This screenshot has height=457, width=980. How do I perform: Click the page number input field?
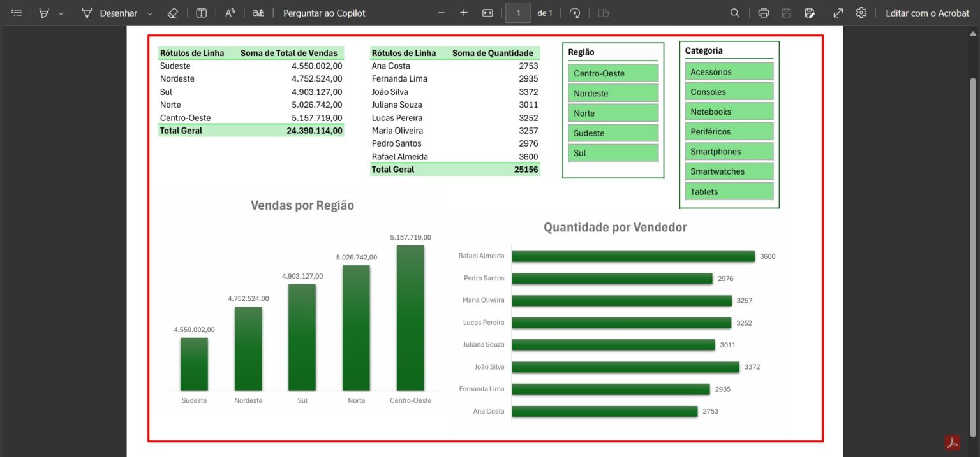[x=518, y=13]
